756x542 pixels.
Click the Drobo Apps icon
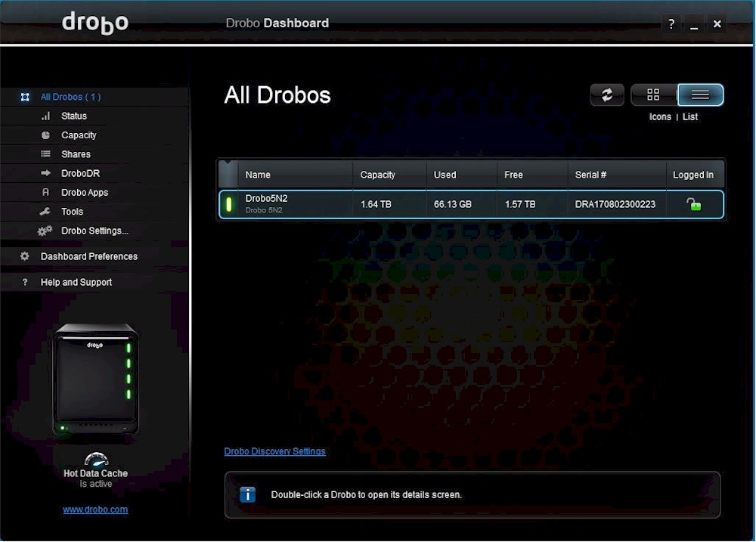click(x=46, y=193)
